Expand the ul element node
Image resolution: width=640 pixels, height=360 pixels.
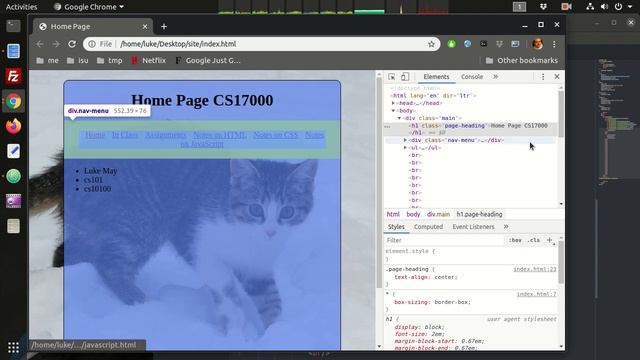405,148
